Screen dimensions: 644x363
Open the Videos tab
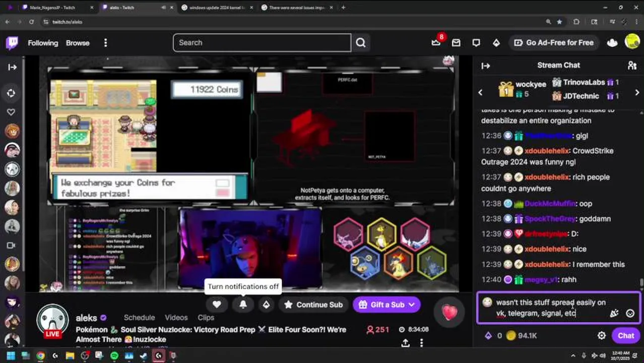coord(176,318)
